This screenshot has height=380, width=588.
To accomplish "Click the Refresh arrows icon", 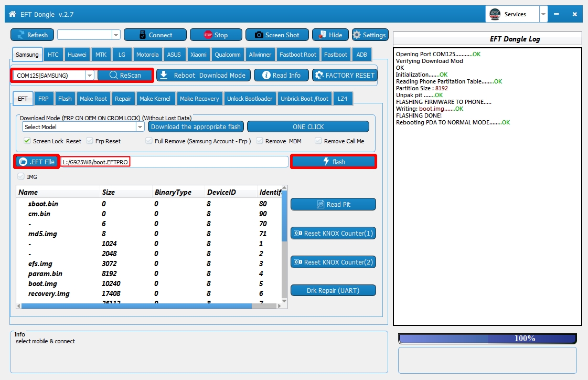I will [x=22, y=35].
